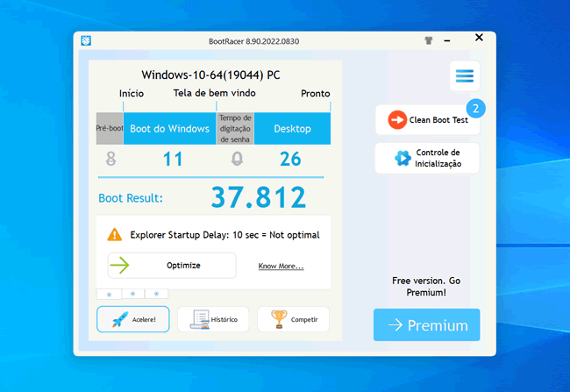This screenshot has height=392, width=570.
Task: Select the third small page indicator dot
Action: coord(156,294)
